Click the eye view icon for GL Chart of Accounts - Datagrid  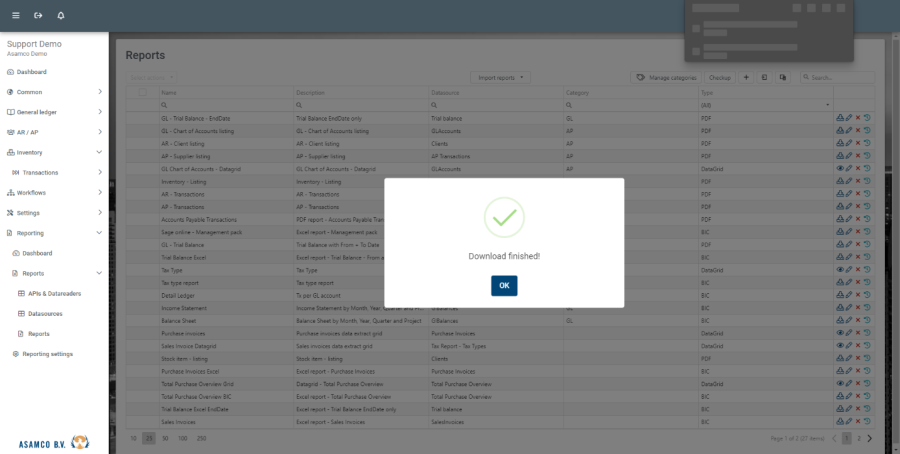click(840, 169)
